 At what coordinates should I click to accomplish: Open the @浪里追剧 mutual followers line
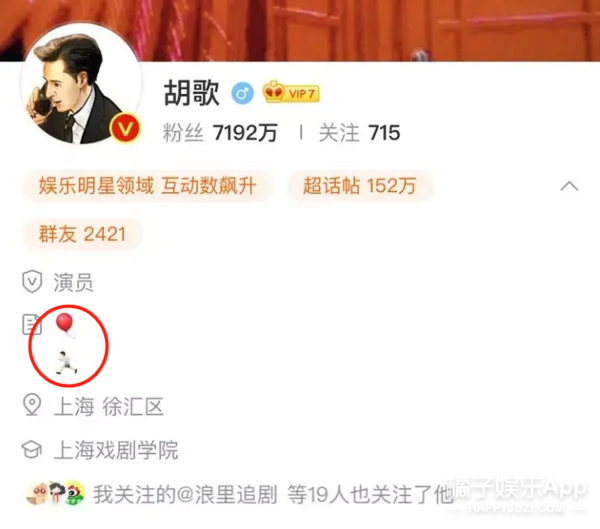pos(273,494)
